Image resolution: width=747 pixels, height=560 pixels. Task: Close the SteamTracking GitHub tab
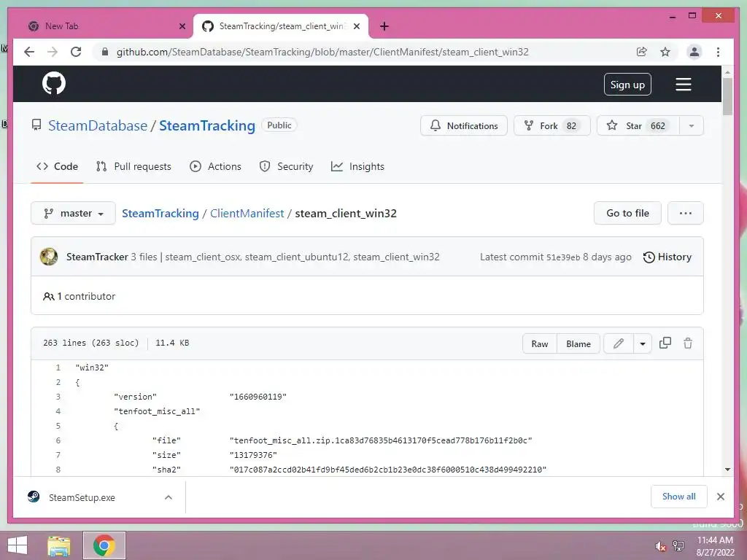pos(356,26)
